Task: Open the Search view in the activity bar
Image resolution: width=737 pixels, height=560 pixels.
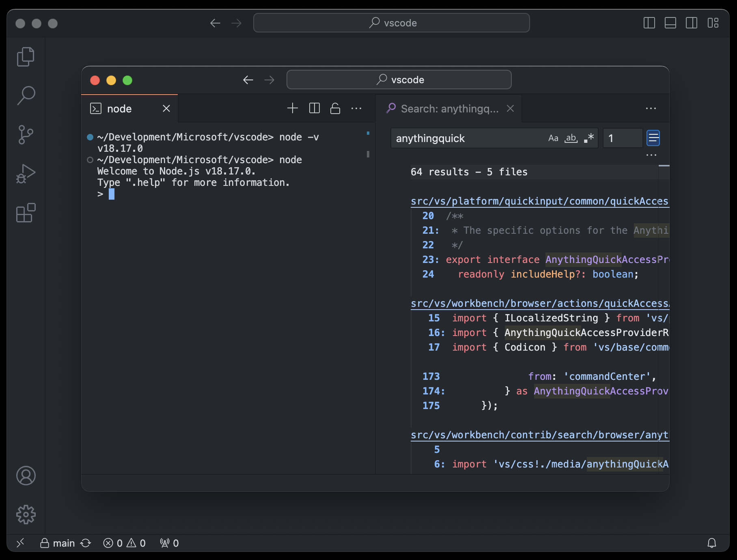Action: click(x=26, y=95)
